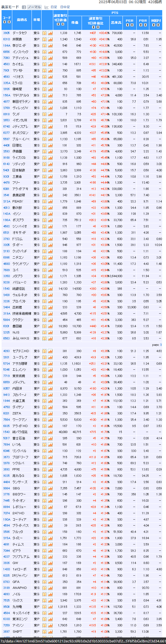The image size is (166, 644).
Task: Open the book icon for 新田ゼラチン row
Action: pyautogui.click(x=44, y=102)
